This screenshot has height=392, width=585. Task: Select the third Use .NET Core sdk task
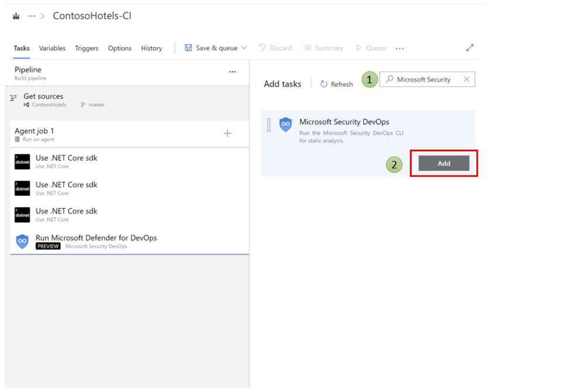tap(129, 215)
